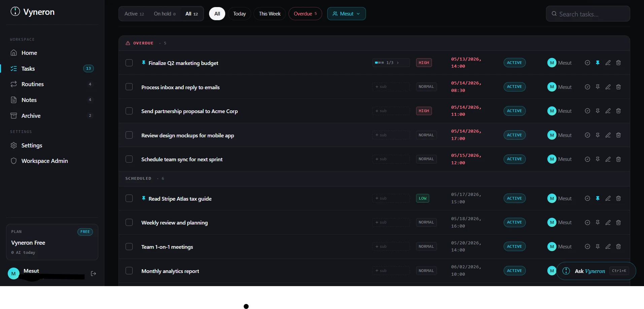This screenshot has width=644, height=309.
Task: Switch to the Active 12 tab
Action: pyautogui.click(x=134, y=14)
